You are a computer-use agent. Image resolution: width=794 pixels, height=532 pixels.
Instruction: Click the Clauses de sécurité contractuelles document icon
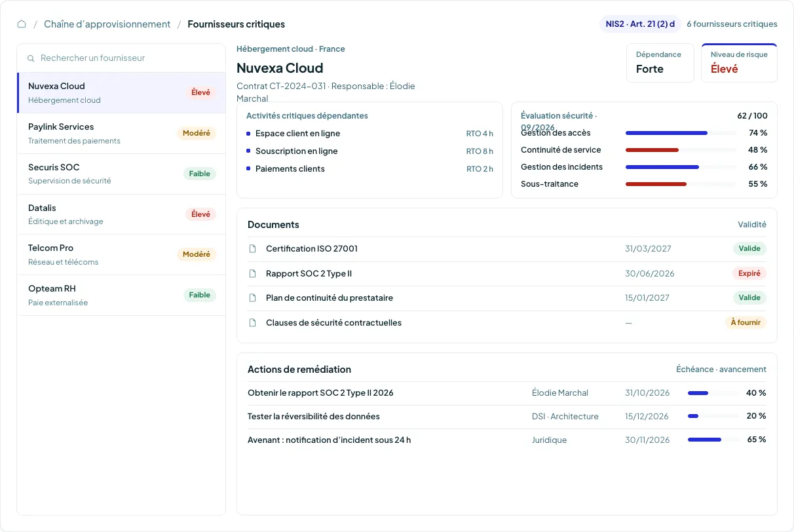[x=253, y=323]
